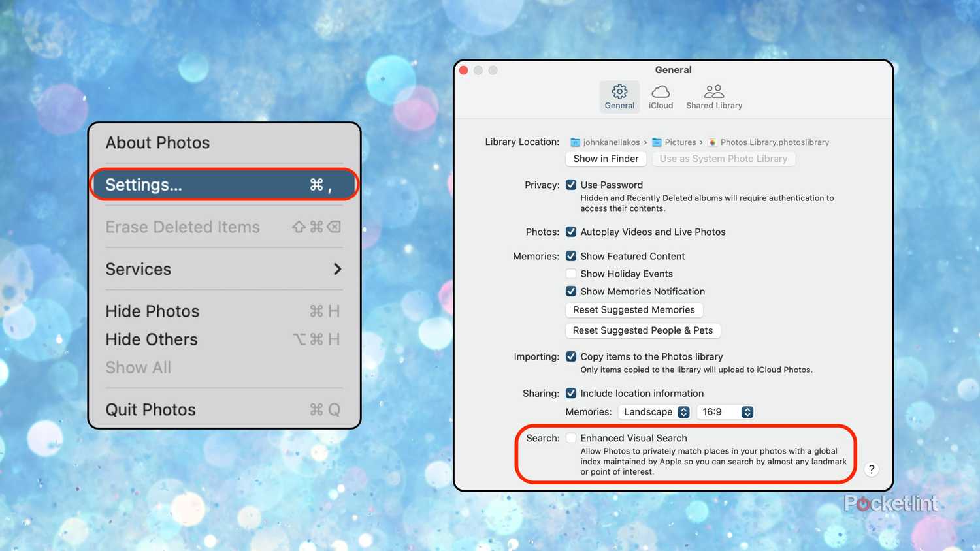Click the Show in Finder button
This screenshot has width=980, height=551.
click(606, 159)
